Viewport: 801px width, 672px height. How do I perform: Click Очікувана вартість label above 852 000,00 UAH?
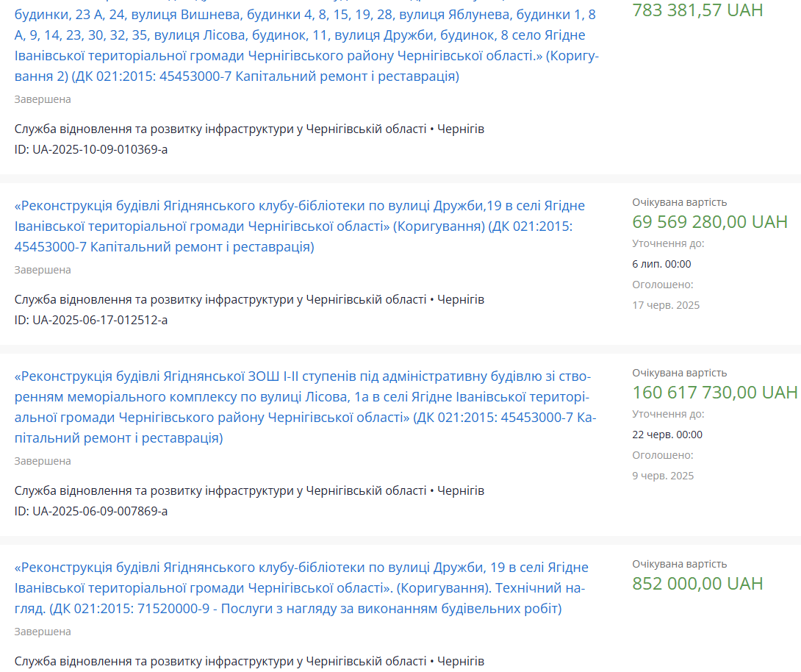click(680, 564)
